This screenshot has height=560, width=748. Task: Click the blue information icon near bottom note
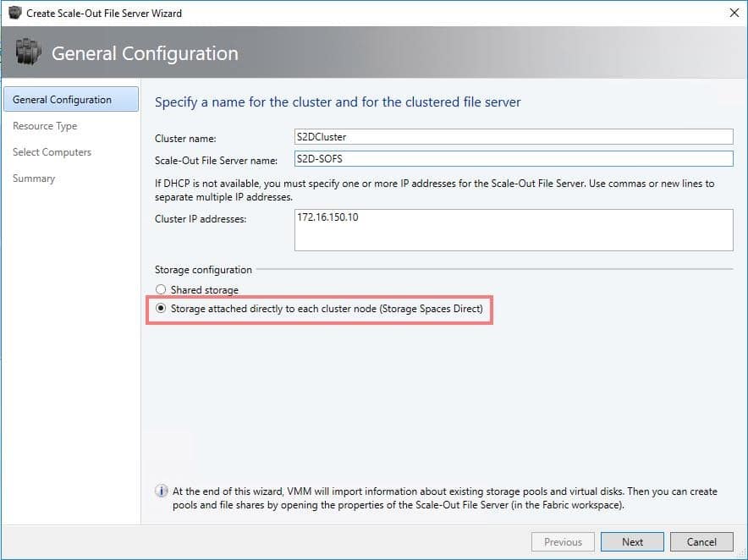pos(162,491)
